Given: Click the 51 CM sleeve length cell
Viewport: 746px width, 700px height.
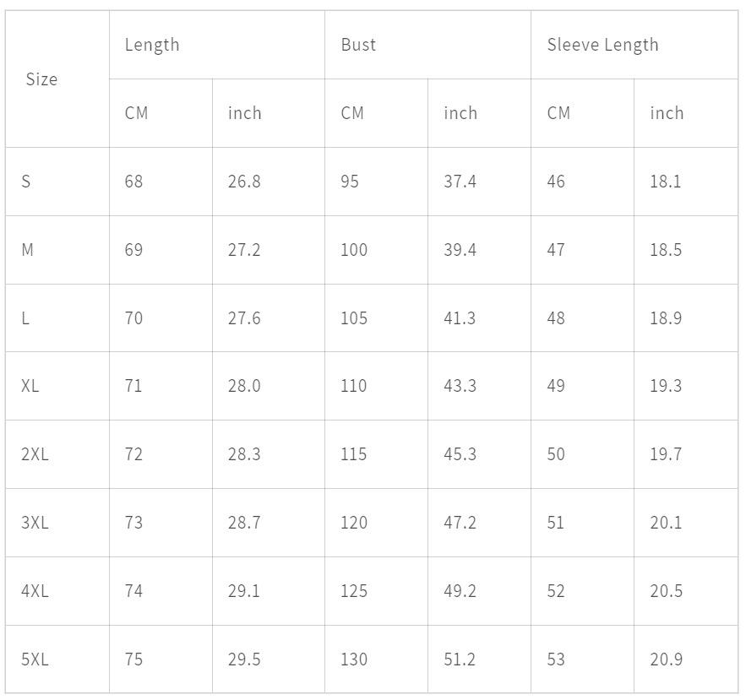Looking at the screenshot, I should 555,523.
